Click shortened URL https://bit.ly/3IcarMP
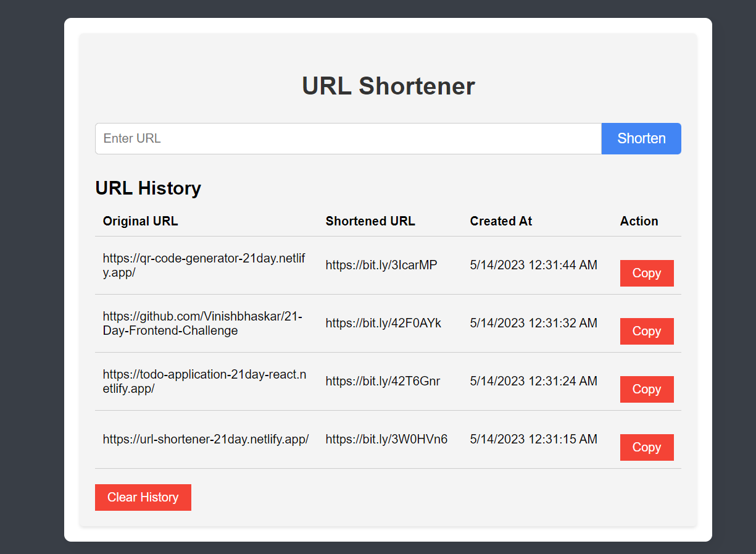 pyautogui.click(x=381, y=265)
